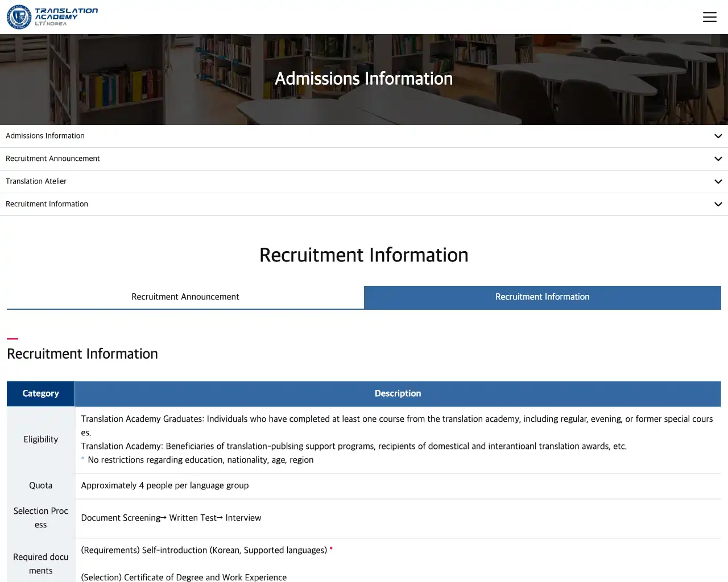Open the hamburger navigation menu
This screenshot has width=728, height=582.
click(x=709, y=17)
